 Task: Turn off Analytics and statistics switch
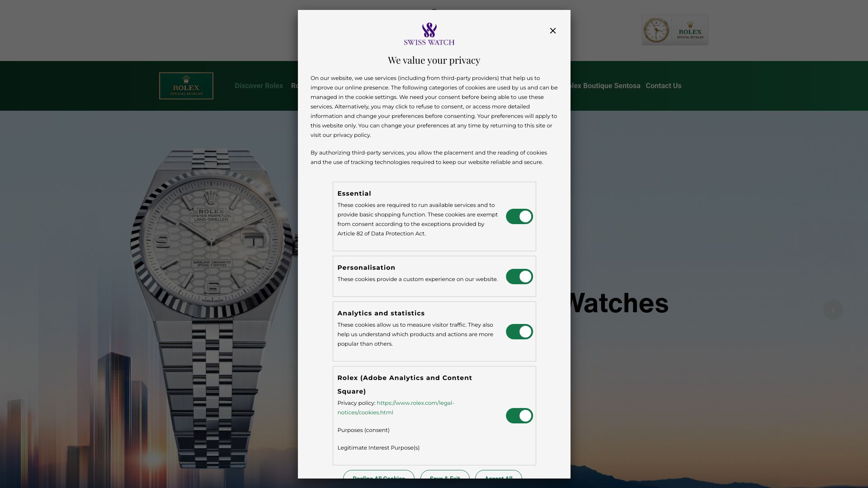tap(519, 332)
